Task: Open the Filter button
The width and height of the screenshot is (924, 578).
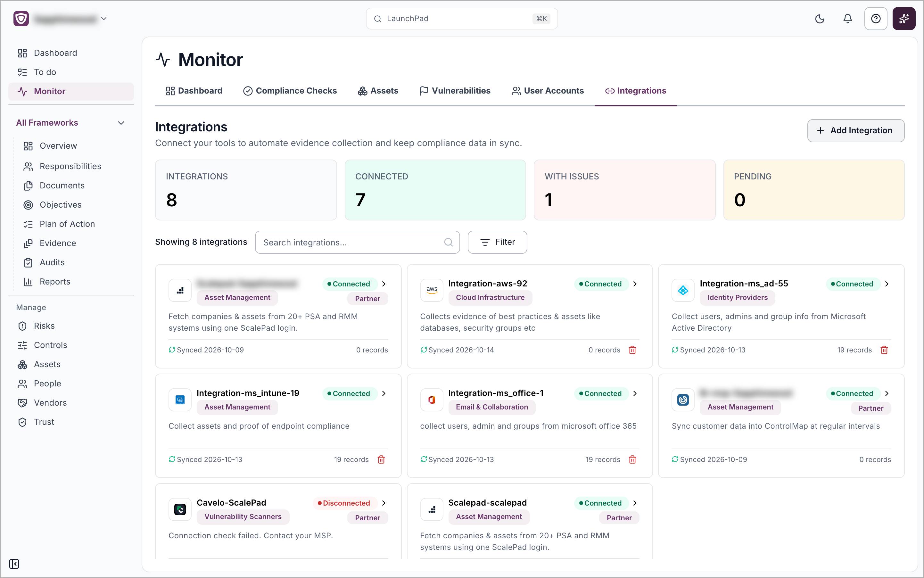Action: click(x=497, y=242)
